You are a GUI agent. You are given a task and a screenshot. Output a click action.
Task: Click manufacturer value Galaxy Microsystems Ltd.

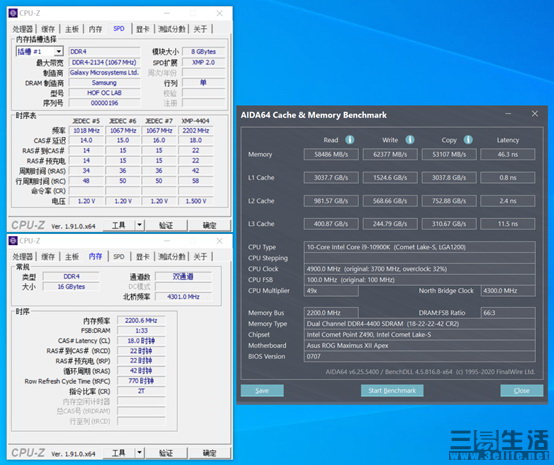click(x=104, y=72)
